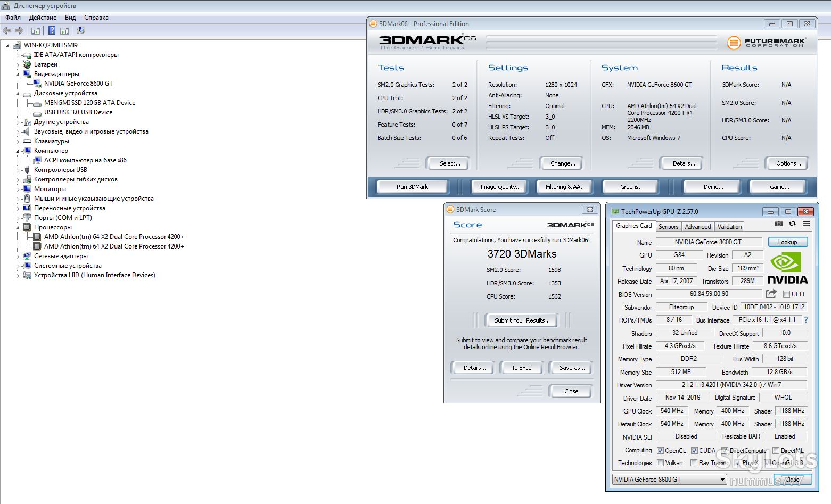The width and height of the screenshot is (831, 504).
Task: Click the GPU-Z screenshot camera icon
Action: pyautogui.click(x=778, y=224)
